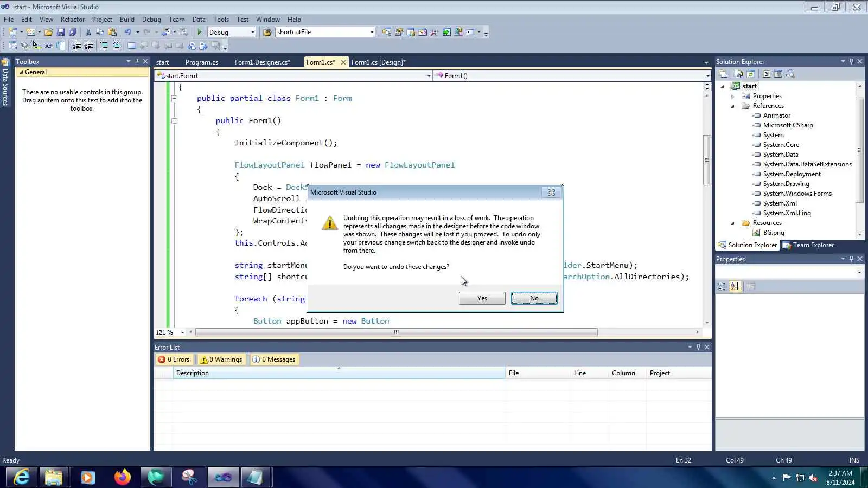Open the Form1() member dropdown

pyautogui.click(x=707, y=76)
